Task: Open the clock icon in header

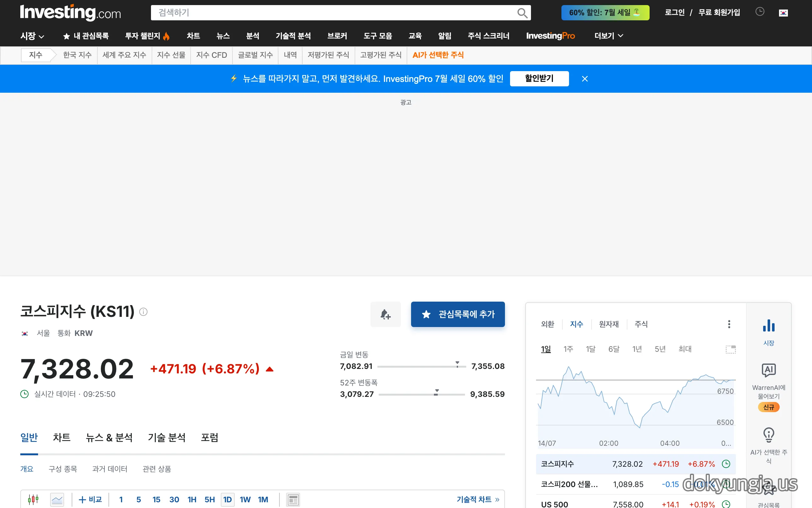Action: (760, 12)
